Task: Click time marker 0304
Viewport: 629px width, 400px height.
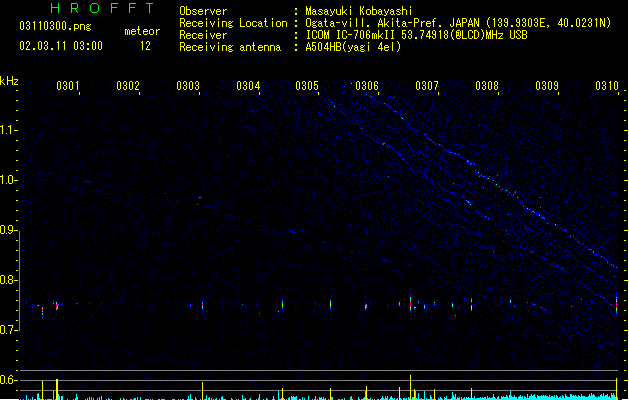Action: pyautogui.click(x=248, y=86)
